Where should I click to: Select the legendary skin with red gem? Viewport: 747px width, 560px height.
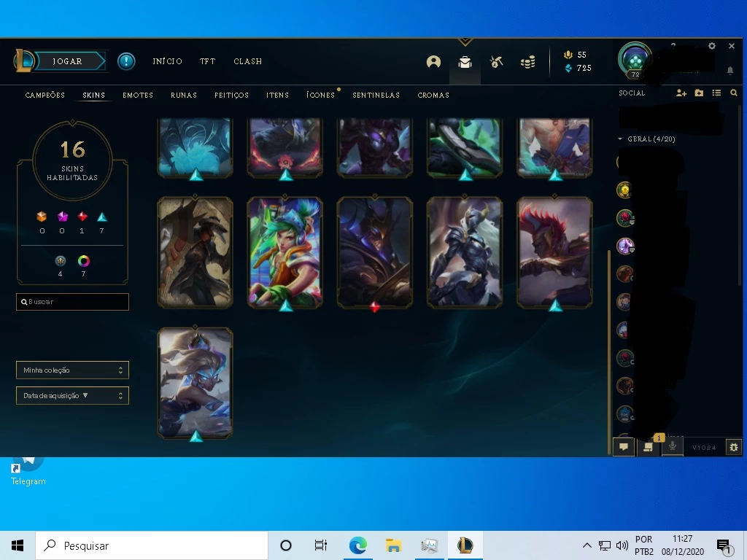tap(374, 252)
